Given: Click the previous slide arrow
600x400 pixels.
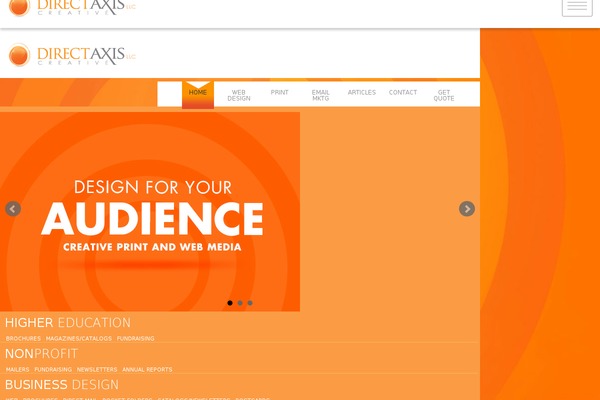Looking at the screenshot, I should click(x=13, y=209).
